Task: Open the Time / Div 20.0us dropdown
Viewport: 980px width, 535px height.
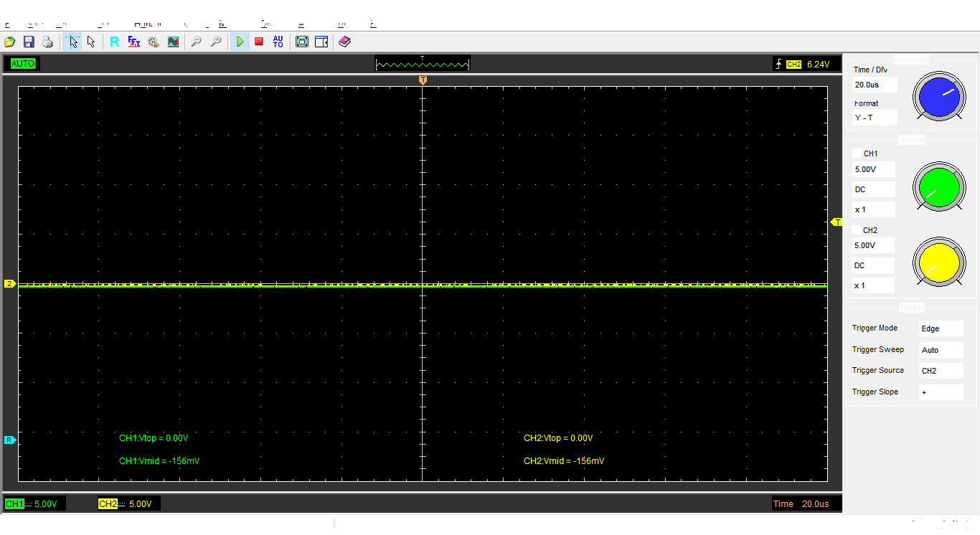Action: (875, 85)
